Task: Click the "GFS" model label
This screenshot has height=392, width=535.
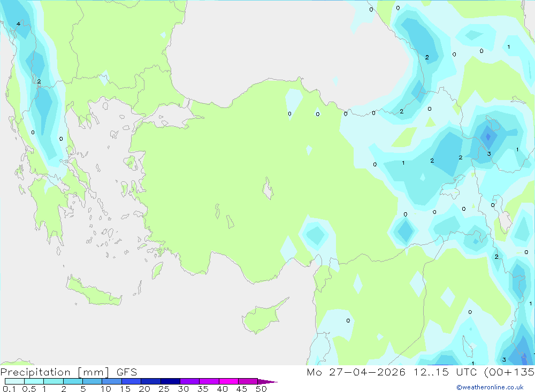Action: 127,372
